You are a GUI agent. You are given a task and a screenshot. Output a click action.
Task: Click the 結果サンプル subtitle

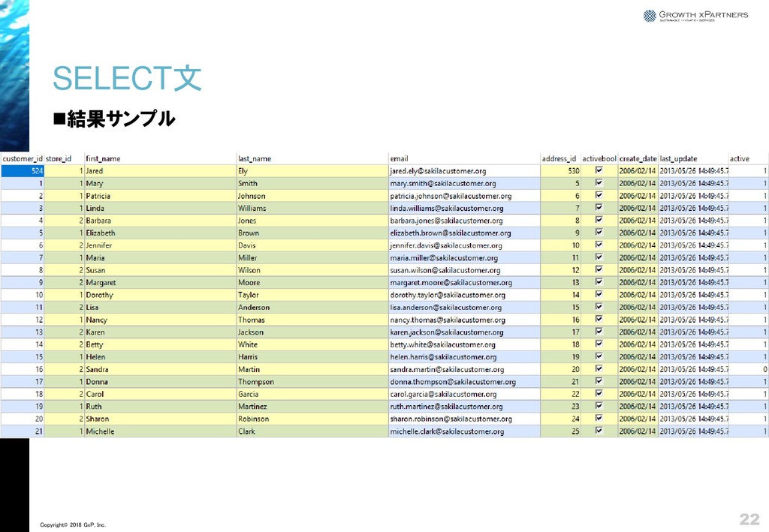coord(114,119)
